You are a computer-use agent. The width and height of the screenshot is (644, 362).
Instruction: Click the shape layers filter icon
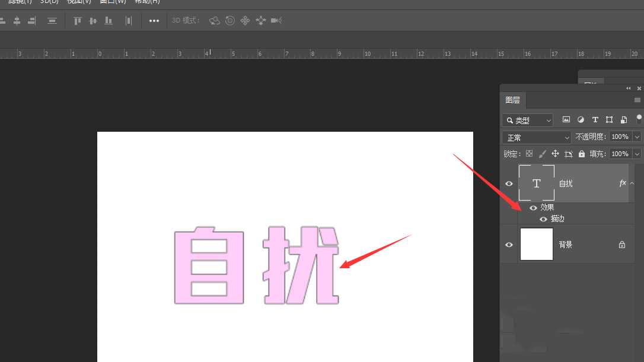click(609, 119)
